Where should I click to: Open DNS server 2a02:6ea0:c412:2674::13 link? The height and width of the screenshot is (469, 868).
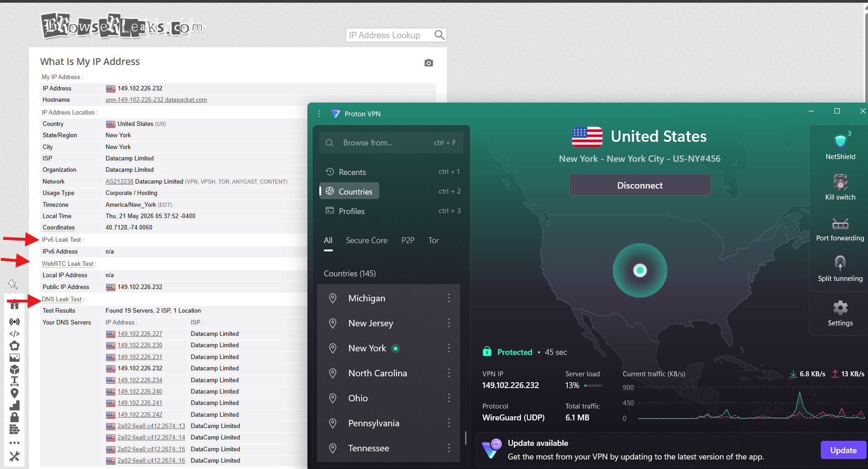point(151,426)
